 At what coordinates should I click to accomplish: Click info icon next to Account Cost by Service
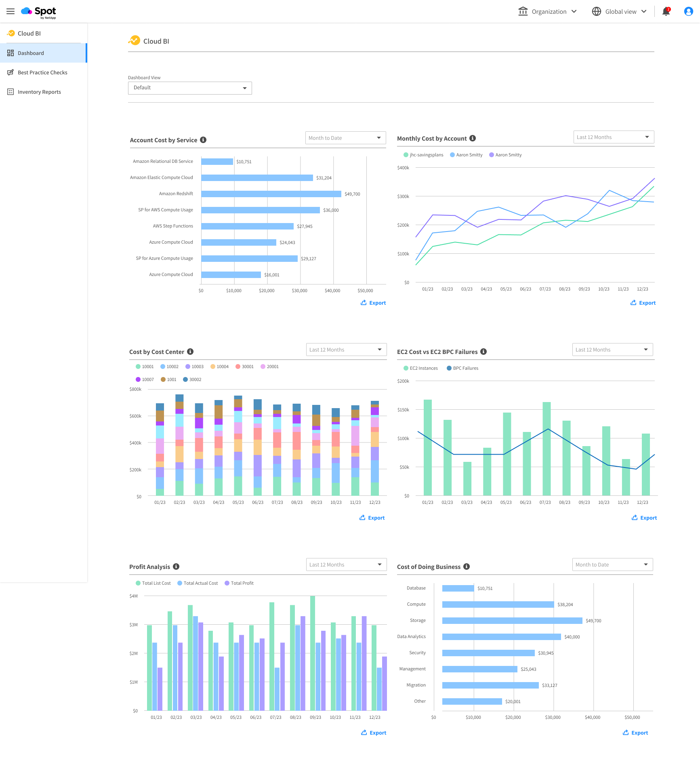pos(203,140)
